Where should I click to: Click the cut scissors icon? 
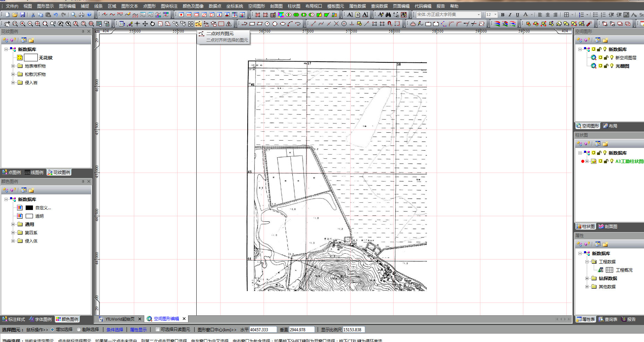pyautogui.click(x=33, y=15)
